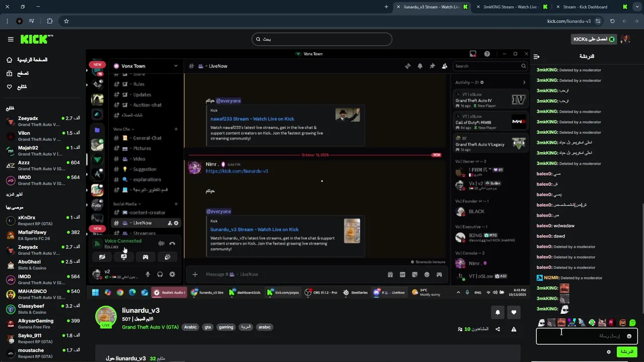Open new browser tab plus button

tap(386, 7)
